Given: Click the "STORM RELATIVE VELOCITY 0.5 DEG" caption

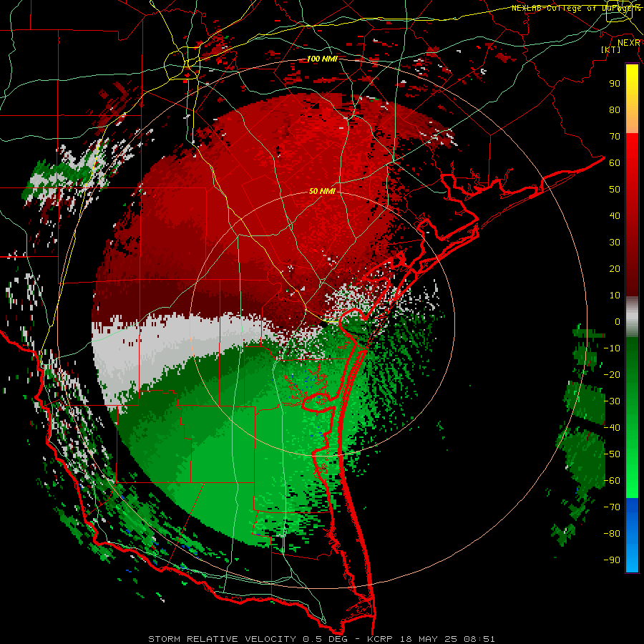Looking at the screenshot, I should pos(248,639).
